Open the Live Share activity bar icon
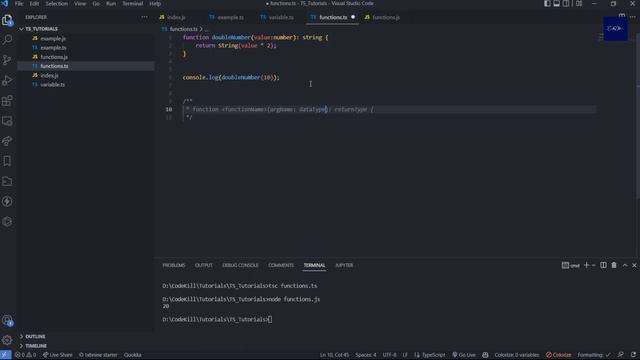Viewport: 640px width, 360px height. pos(7,141)
